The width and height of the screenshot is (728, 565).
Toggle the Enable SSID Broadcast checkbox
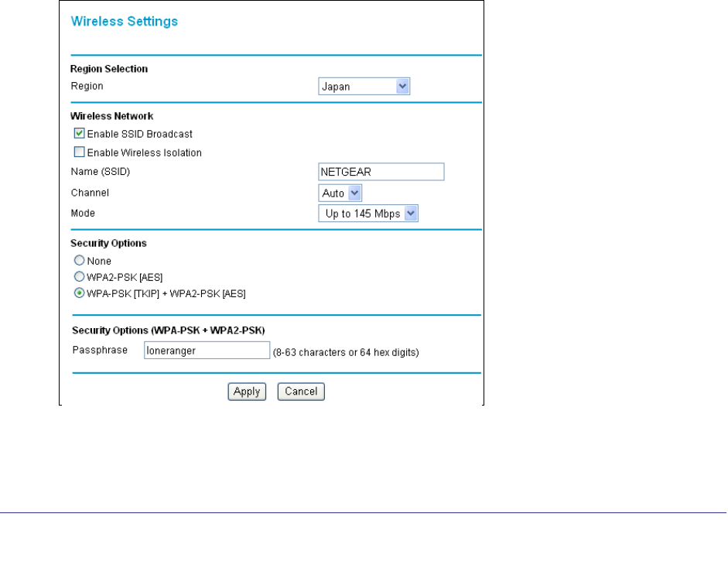point(80,134)
